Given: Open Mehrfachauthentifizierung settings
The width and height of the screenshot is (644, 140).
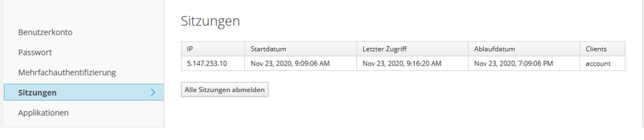Looking at the screenshot, I should point(67,72).
